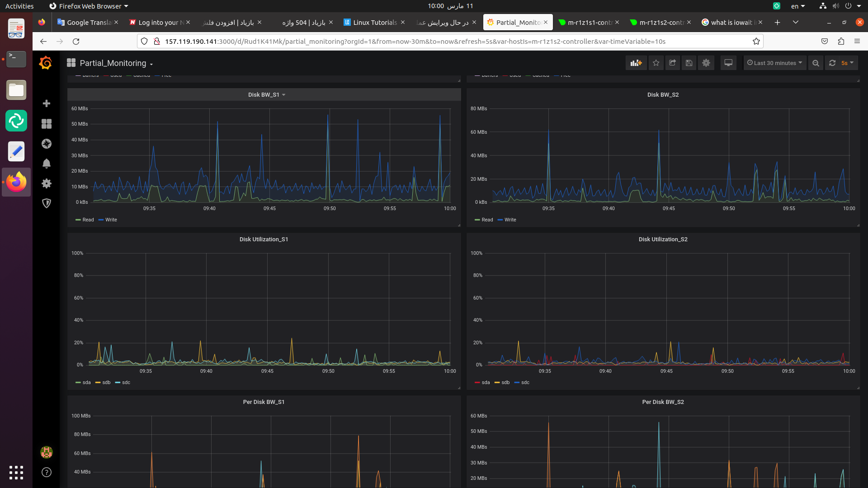Toggle the Read series in Disk BW_S1 legend
Screen dimensions: 868x488
[88, 220]
